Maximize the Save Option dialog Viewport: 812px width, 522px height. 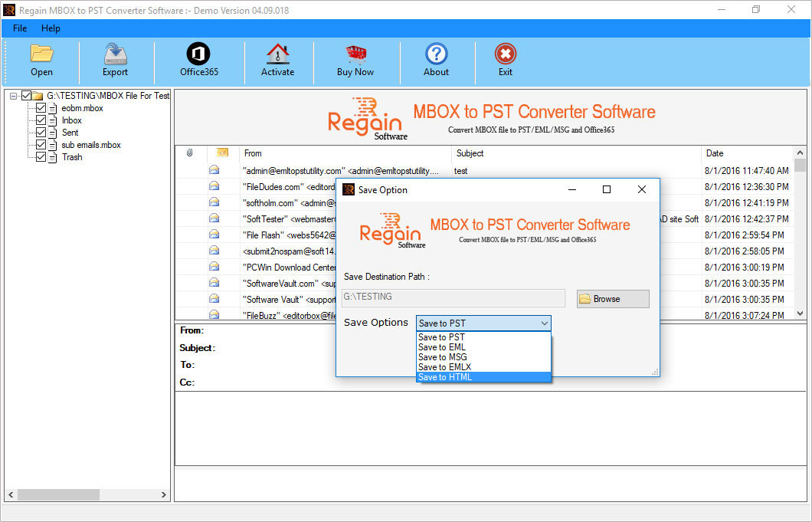click(x=607, y=190)
